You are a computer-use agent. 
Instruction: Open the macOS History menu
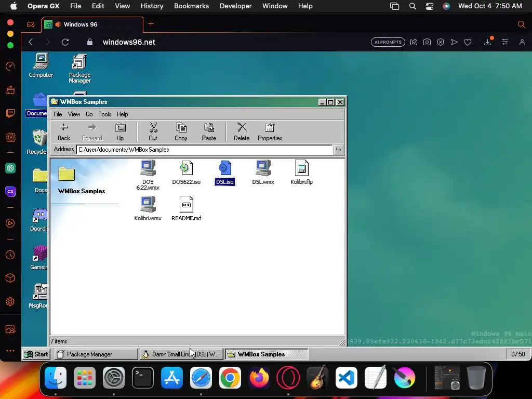coord(152,6)
